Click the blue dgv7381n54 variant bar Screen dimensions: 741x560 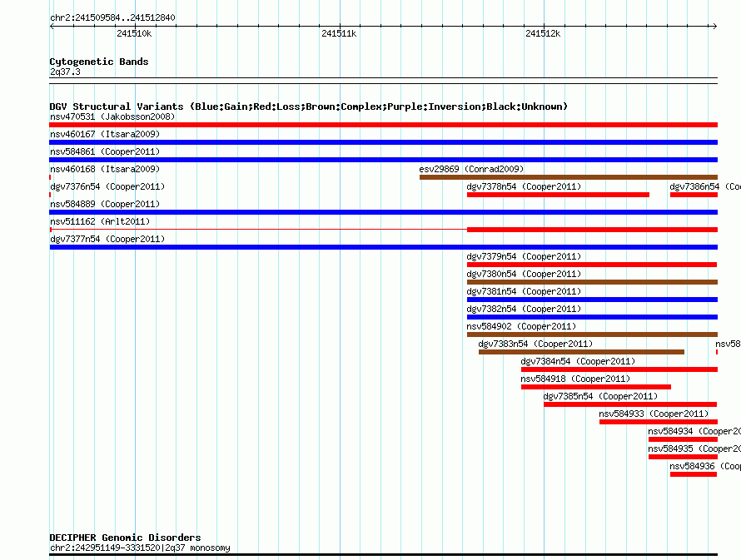592,300
